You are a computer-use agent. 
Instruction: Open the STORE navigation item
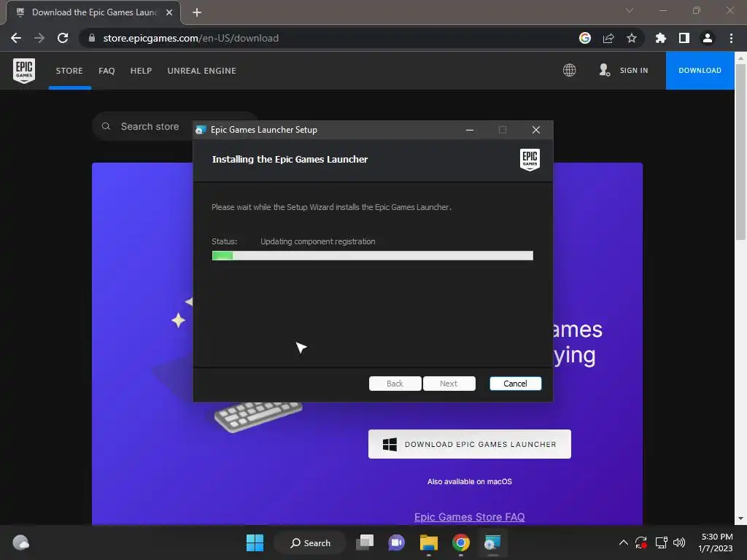69,71
